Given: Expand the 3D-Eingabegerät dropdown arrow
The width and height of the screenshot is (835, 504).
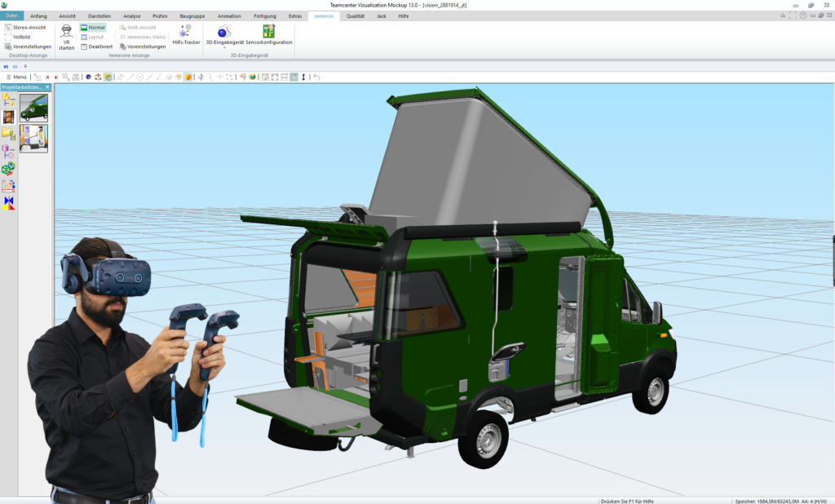Looking at the screenshot, I should (225, 47).
